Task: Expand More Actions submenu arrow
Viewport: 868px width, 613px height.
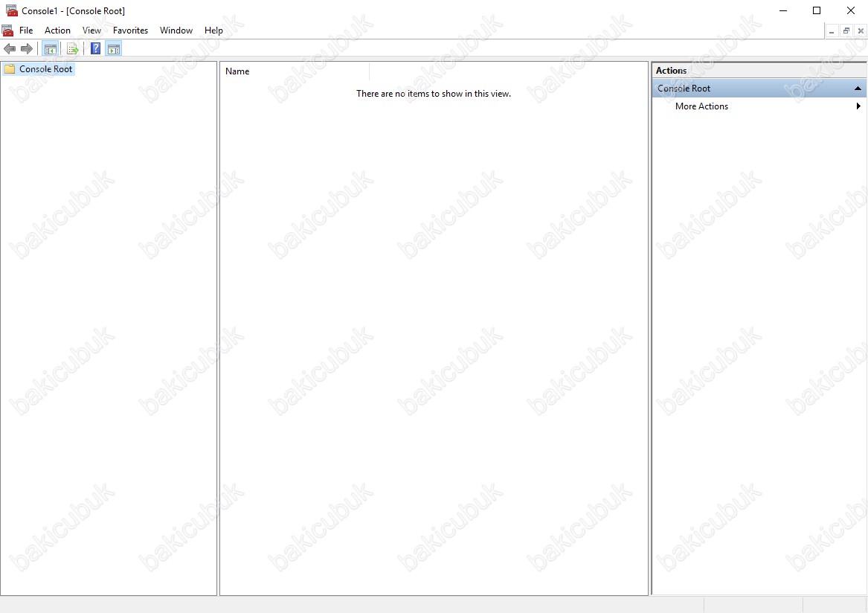Action: [x=858, y=106]
